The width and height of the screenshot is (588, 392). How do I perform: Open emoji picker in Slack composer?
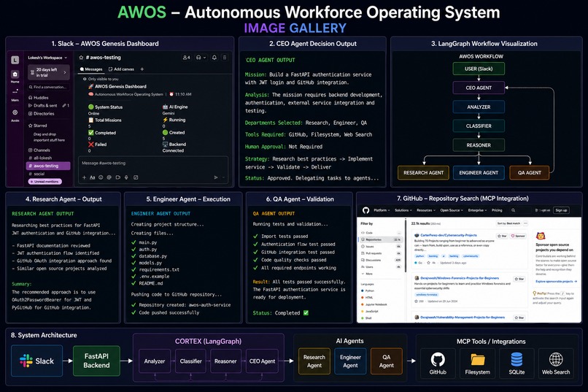tap(101, 177)
